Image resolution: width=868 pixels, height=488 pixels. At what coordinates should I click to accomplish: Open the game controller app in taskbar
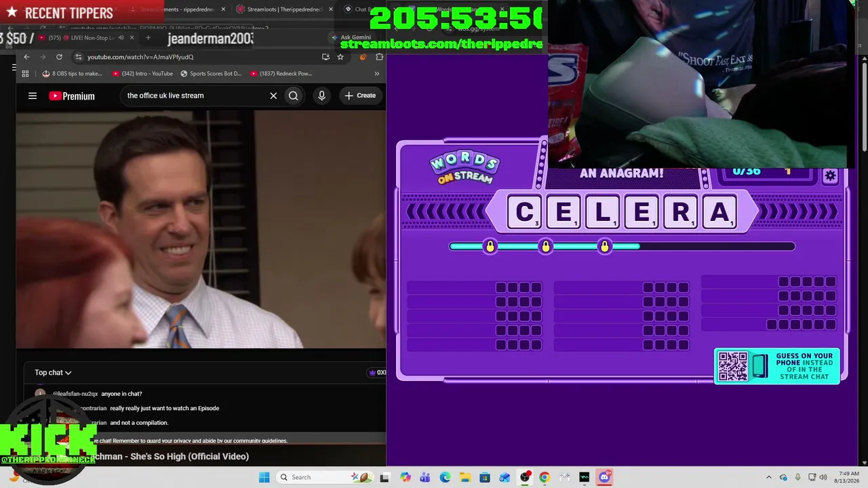coord(564,477)
